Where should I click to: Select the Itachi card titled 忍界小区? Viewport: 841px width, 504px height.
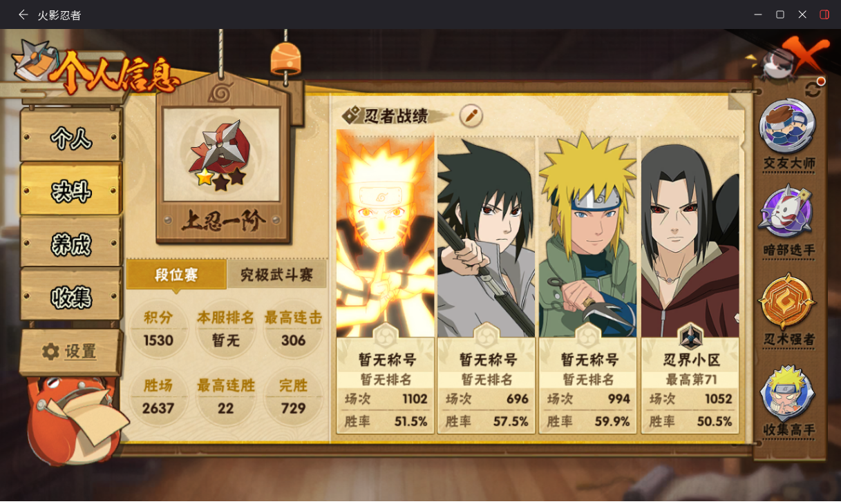pos(690,282)
